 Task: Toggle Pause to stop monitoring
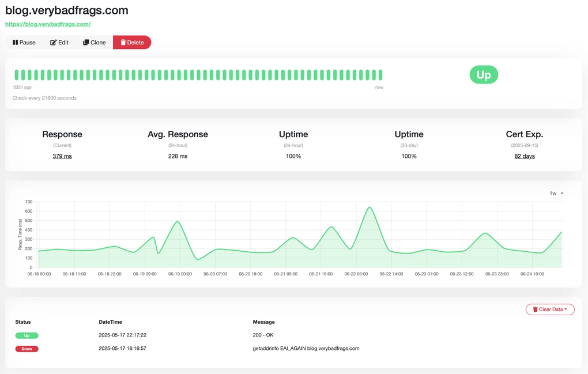(24, 42)
